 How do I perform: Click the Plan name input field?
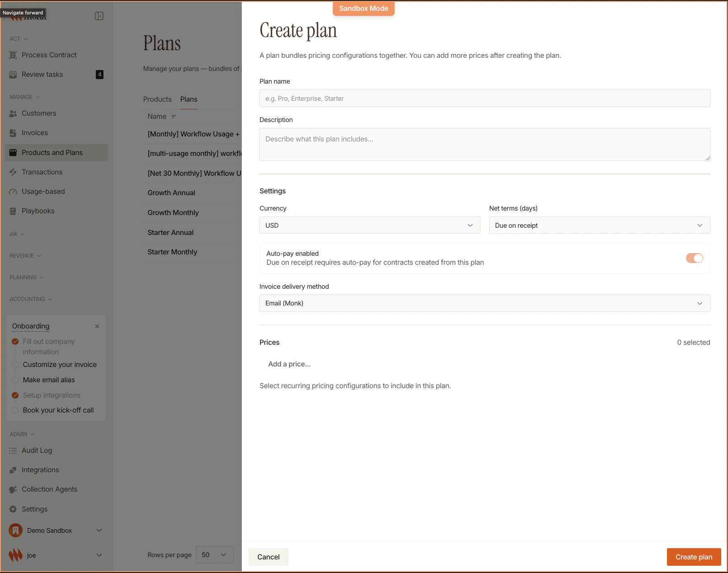484,98
